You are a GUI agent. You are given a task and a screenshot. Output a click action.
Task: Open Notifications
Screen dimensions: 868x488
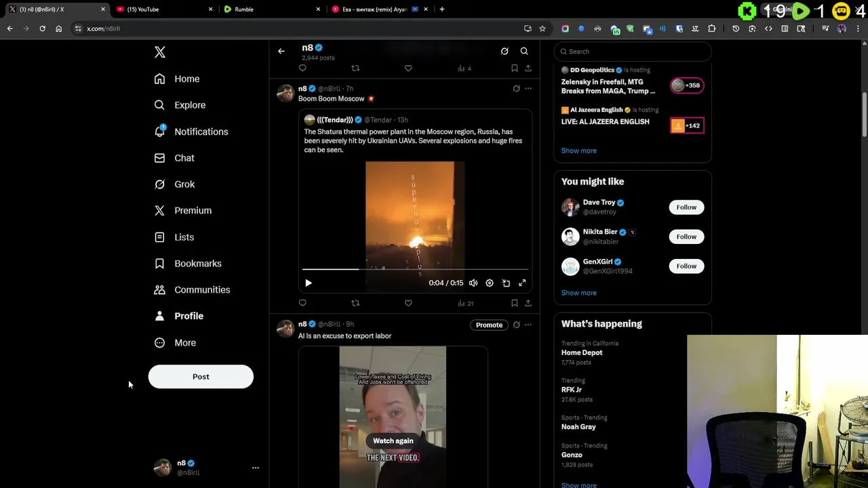(191, 131)
